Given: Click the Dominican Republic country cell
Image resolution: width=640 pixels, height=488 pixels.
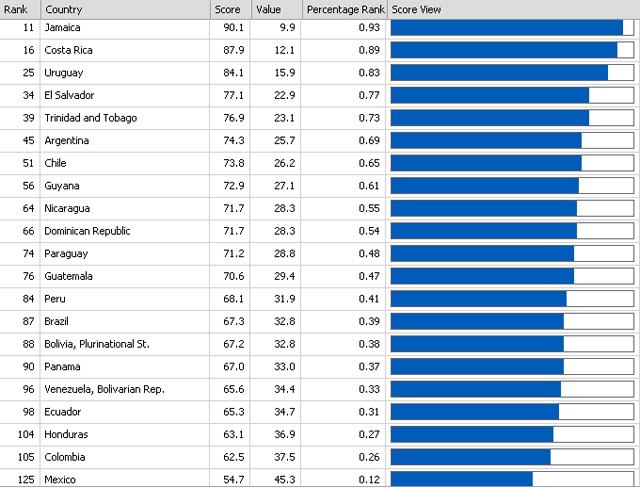Looking at the screenshot, I should coord(88,231).
